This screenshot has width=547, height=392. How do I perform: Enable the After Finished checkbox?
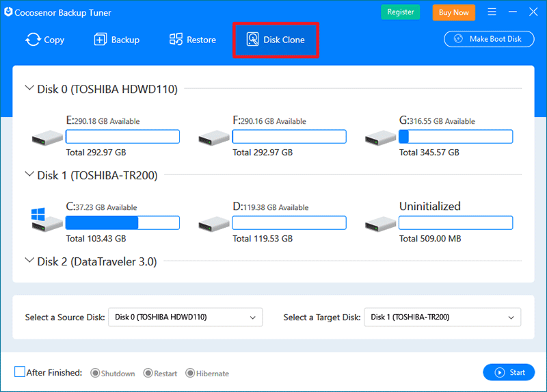[20, 371]
